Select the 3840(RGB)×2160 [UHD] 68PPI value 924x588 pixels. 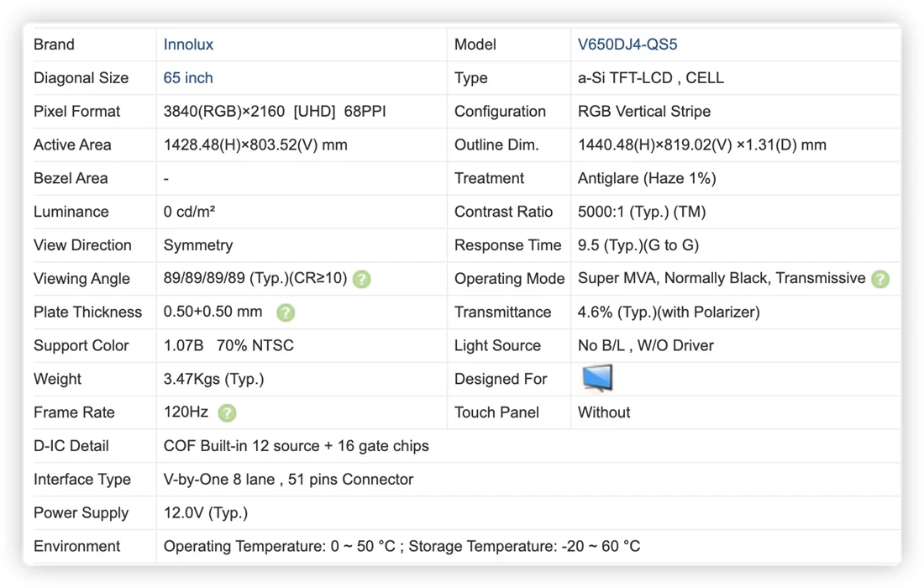pos(275,112)
